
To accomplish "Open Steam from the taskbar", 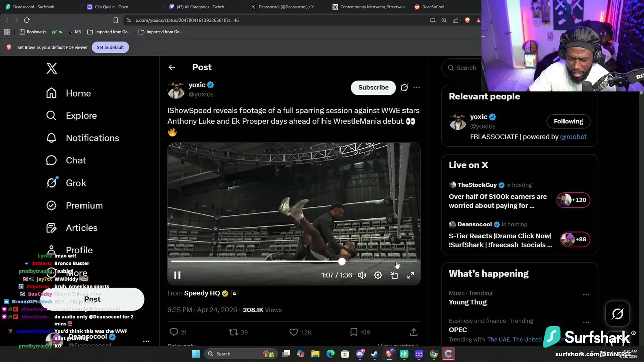I will click(x=374, y=354).
